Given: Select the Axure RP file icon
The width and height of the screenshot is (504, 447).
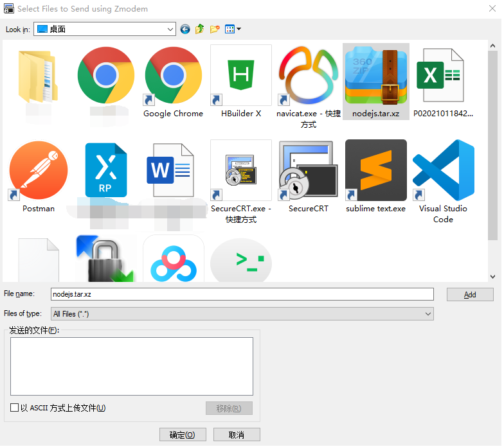Looking at the screenshot, I should point(106,170).
